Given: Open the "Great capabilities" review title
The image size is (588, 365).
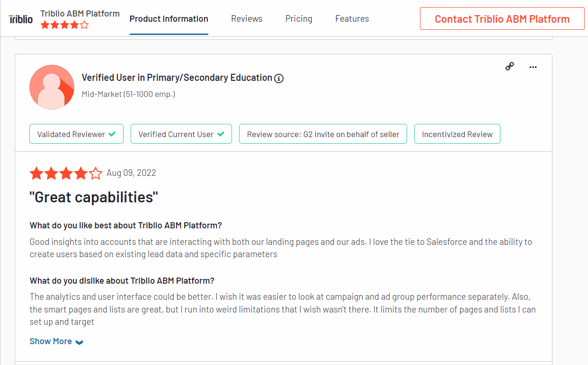Looking at the screenshot, I should click(94, 197).
